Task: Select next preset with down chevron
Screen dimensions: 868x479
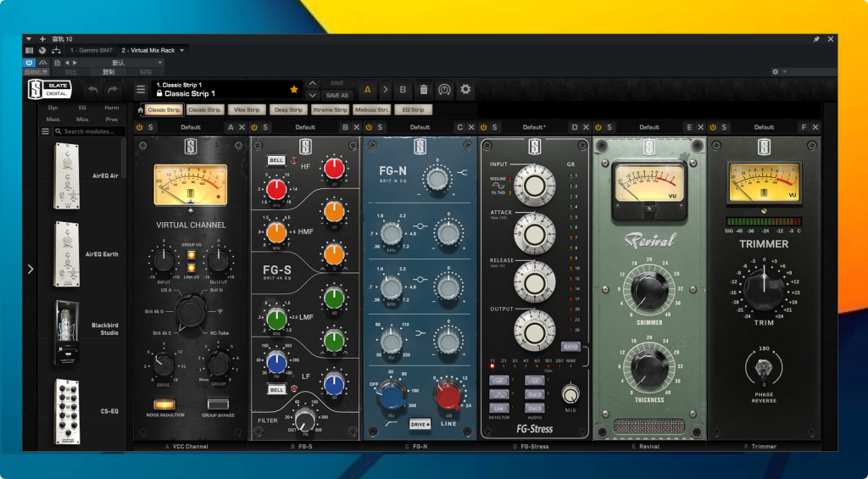Action: click(313, 95)
